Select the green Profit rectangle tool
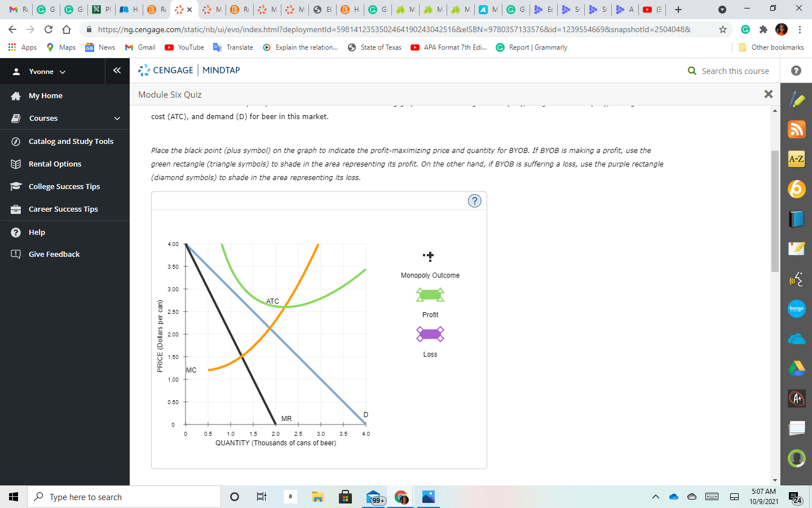 pyautogui.click(x=430, y=295)
